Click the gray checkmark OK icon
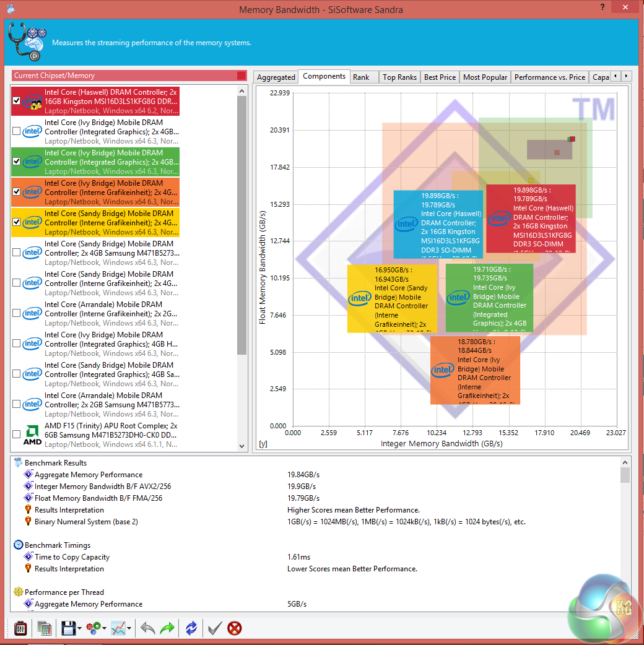Viewport: 644px width, 645px height. pyautogui.click(x=214, y=628)
